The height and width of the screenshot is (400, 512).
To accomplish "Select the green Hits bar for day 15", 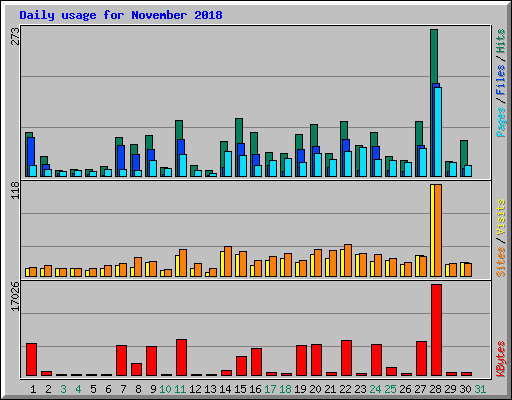I will point(239,131).
